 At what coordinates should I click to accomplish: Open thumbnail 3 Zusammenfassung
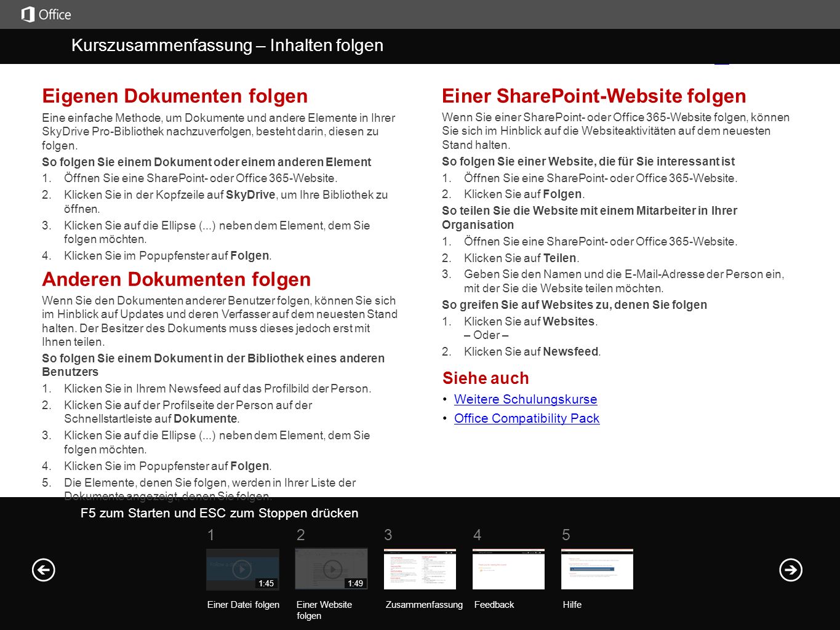pos(420,569)
